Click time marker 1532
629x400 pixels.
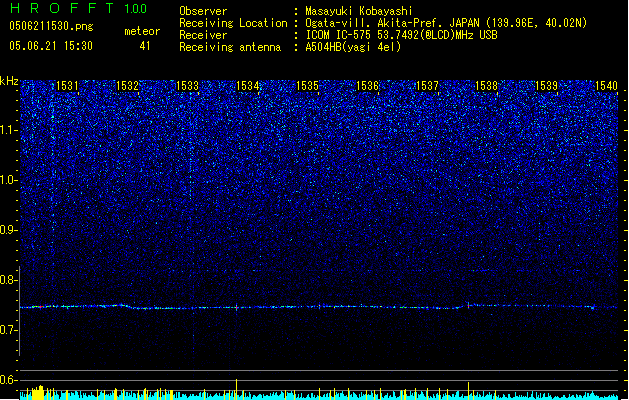[x=127, y=85]
